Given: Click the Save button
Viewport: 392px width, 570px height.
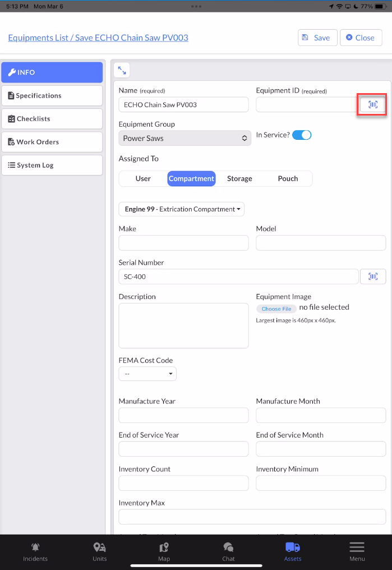Looking at the screenshot, I should tap(317, 38).
